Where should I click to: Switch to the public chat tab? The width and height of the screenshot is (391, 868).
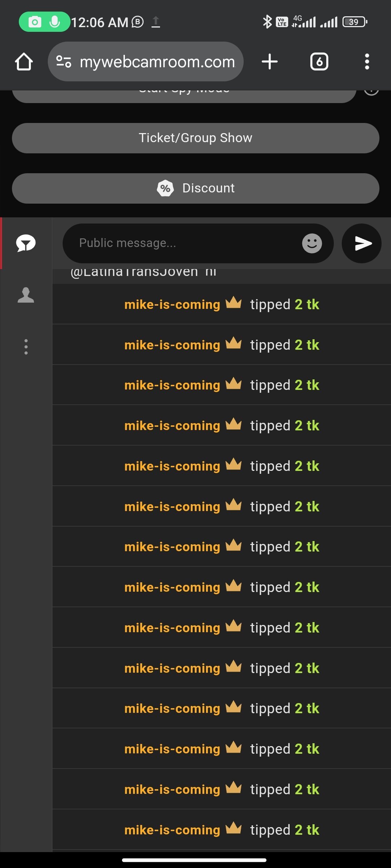(26, 243)
